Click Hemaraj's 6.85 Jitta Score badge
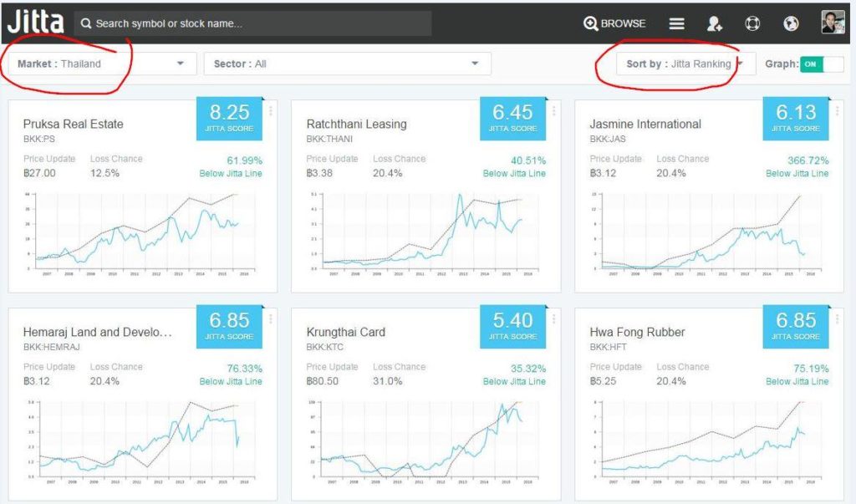The image size is (856, 504). click(x=229, y=327)
